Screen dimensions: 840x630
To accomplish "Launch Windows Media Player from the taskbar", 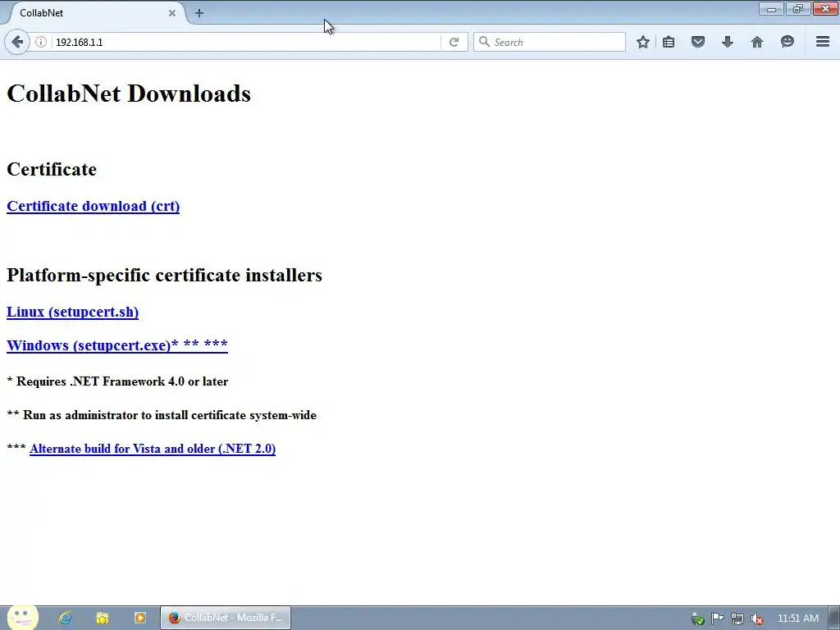I will (x=139, y=618).
